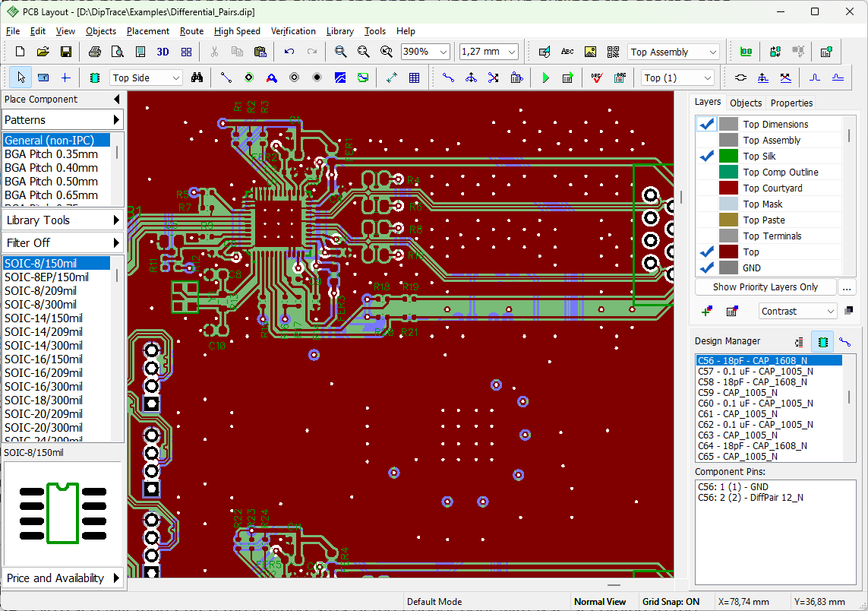Image resolution: width=868 pixels, height=611 pixels.
Task: Click the Place Text ABC icon
Action: point(567,52)
